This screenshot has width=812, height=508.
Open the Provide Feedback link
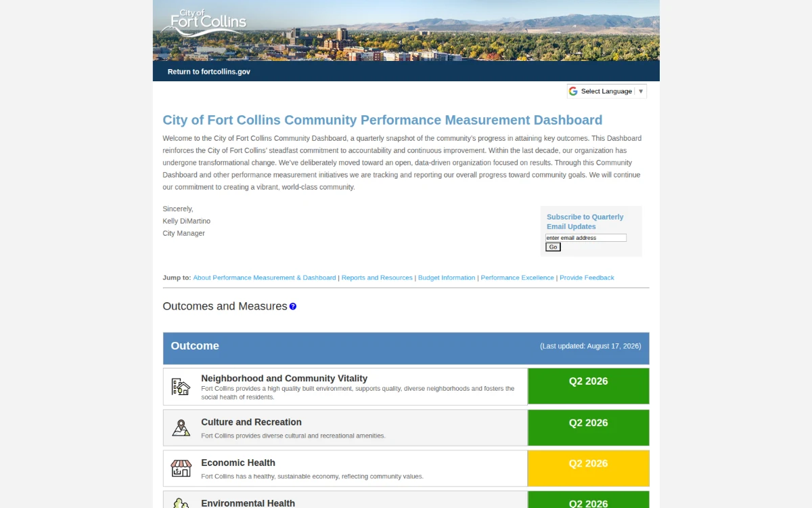click(587, 278)
